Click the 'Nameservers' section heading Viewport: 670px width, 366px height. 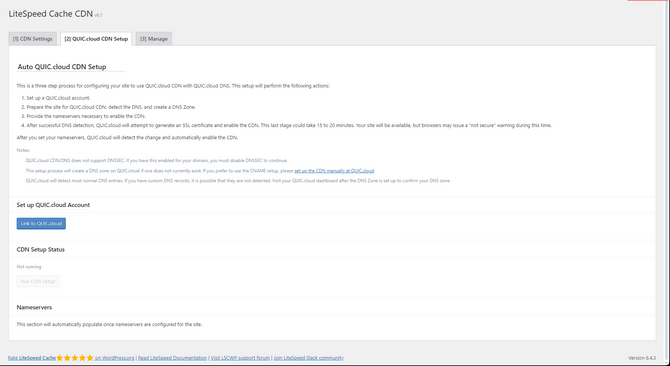click(x=34, y=307)
